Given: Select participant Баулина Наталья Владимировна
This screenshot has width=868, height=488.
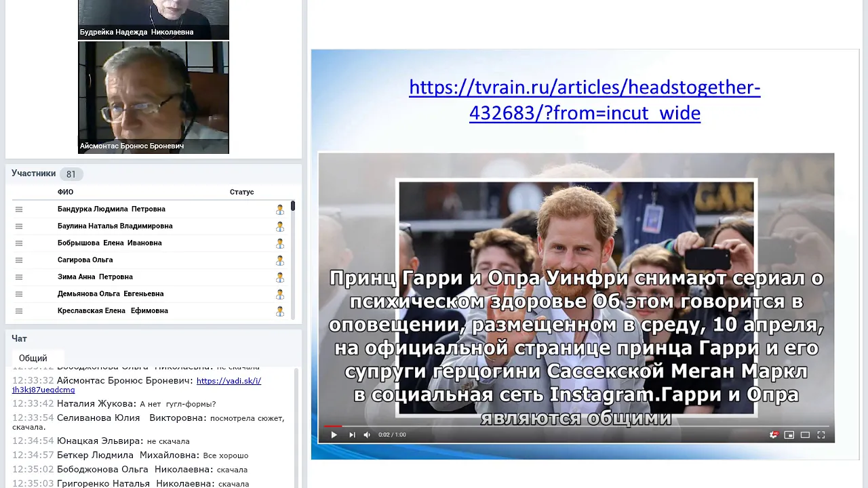Looking at the screenshot, I should coord(115,226).
